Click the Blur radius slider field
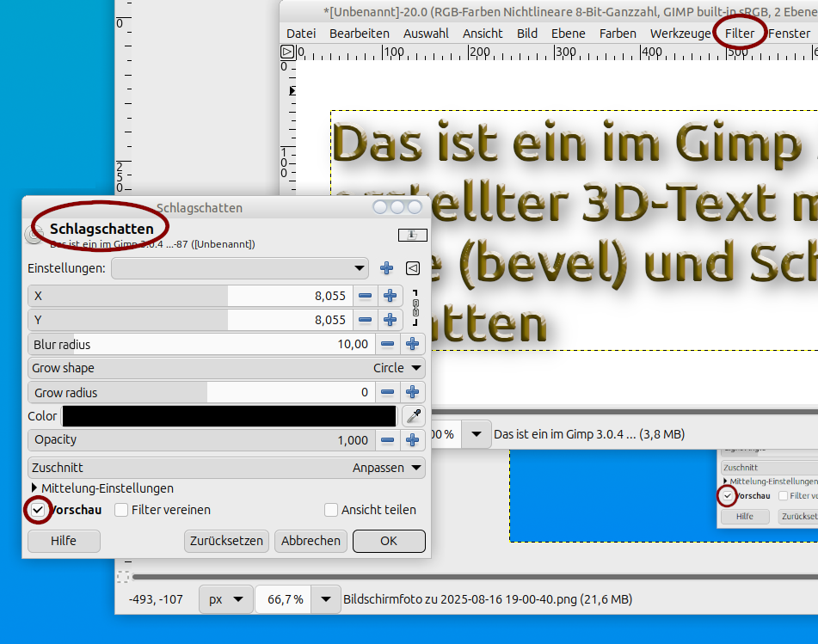 coord(201,344)
